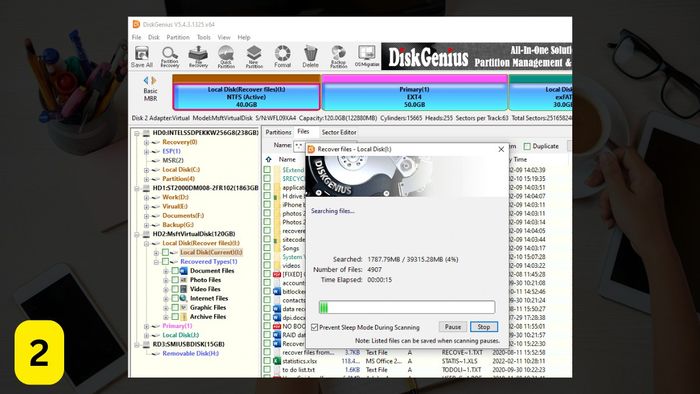Open the Tools menu
Screen dimensions: 700x394
(204, 37)
